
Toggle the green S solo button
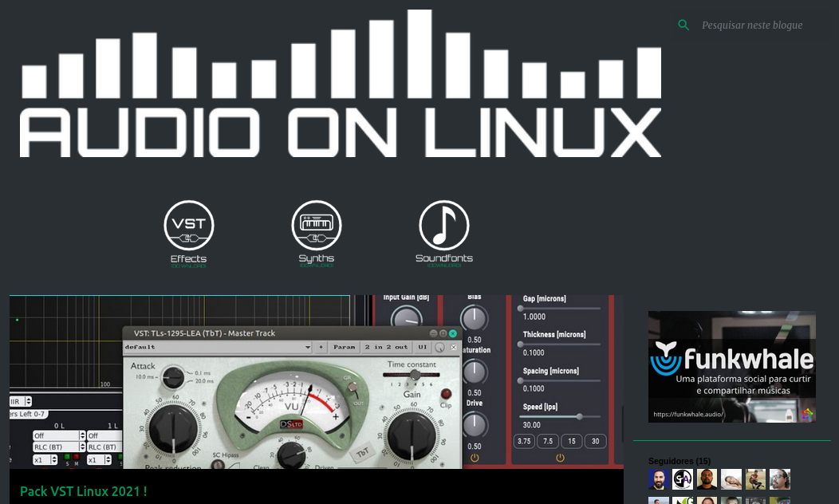(68, 457)
